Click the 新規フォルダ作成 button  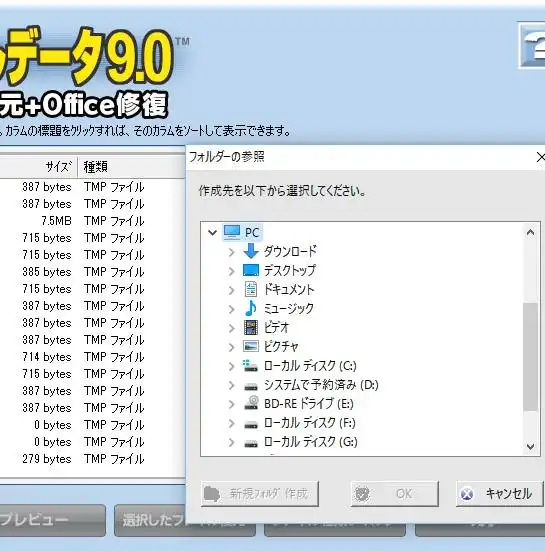tap(260, 494)
